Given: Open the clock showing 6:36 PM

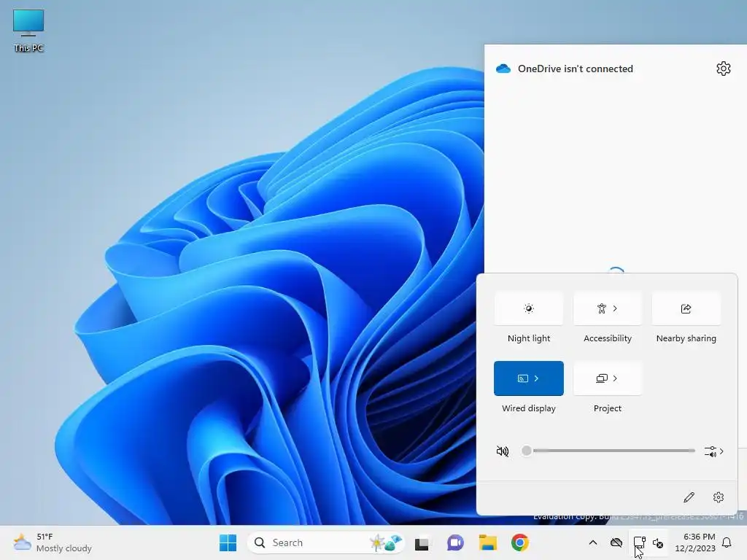Looking at the screenshot, I should tap(695, 542).
